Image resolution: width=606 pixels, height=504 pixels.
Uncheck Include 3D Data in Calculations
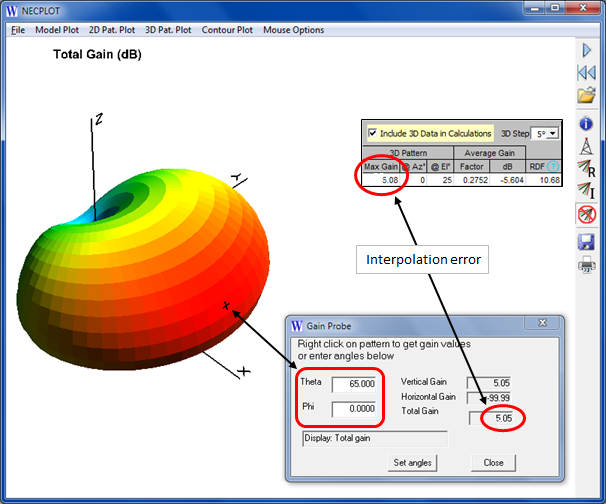click(x=373, y=133)
